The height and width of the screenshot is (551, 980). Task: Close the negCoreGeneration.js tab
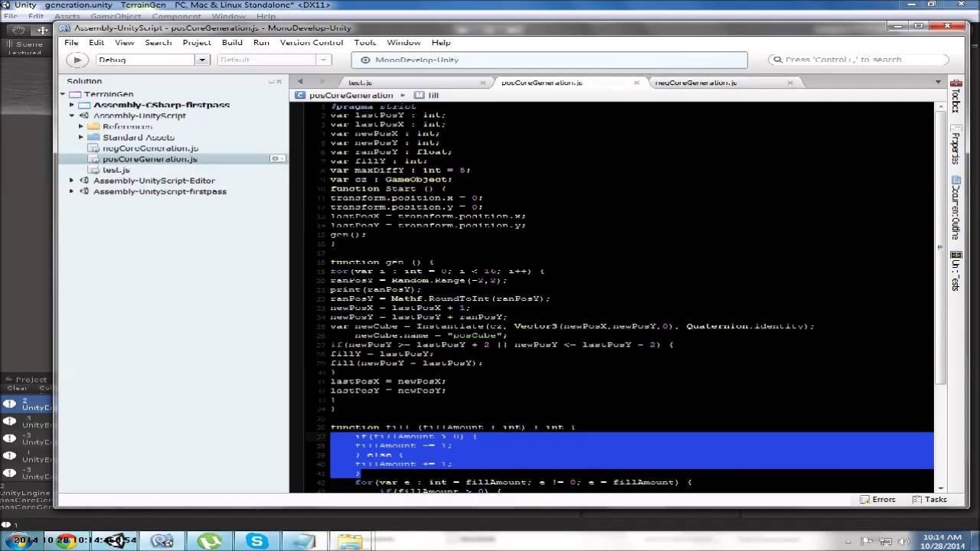pyautogui.click(x=792, y=82)
